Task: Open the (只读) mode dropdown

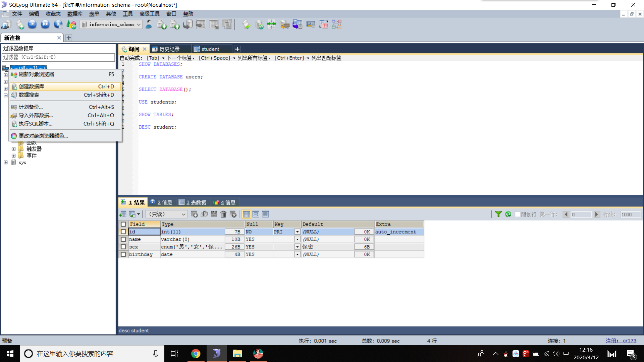Action: click(x=183, y=214)
